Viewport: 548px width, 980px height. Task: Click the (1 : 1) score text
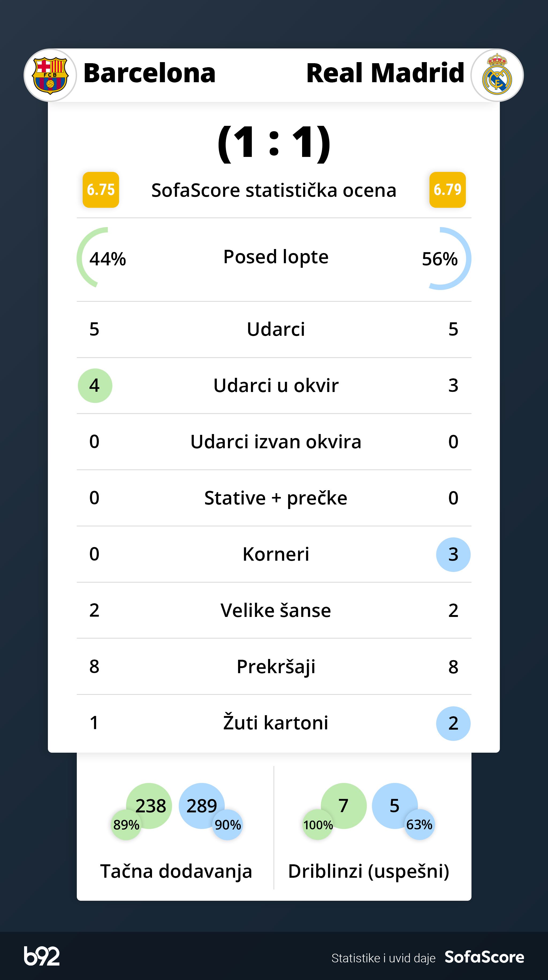pyautogui.click(x=274, y=142)
